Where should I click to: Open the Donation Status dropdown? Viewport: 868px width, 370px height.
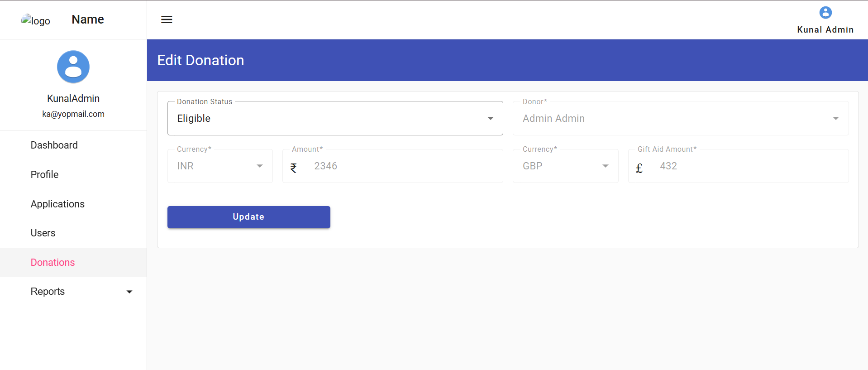click(x=335, y=118)
